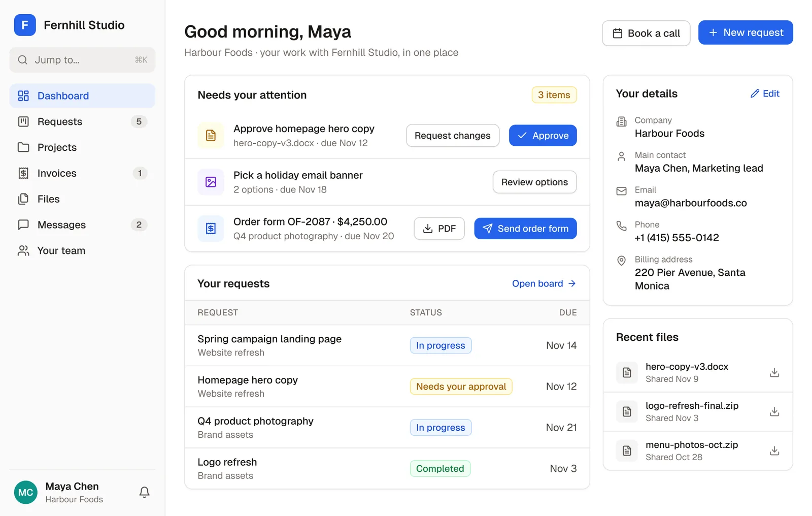Open Dashboard in the sidebar
This screenshot has height=516, width=812.
[82, 95]
